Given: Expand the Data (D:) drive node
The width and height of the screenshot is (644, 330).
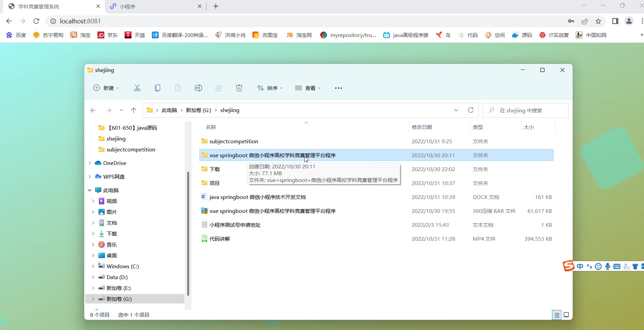Looking at the screenshot, I should tap(93, 277).
